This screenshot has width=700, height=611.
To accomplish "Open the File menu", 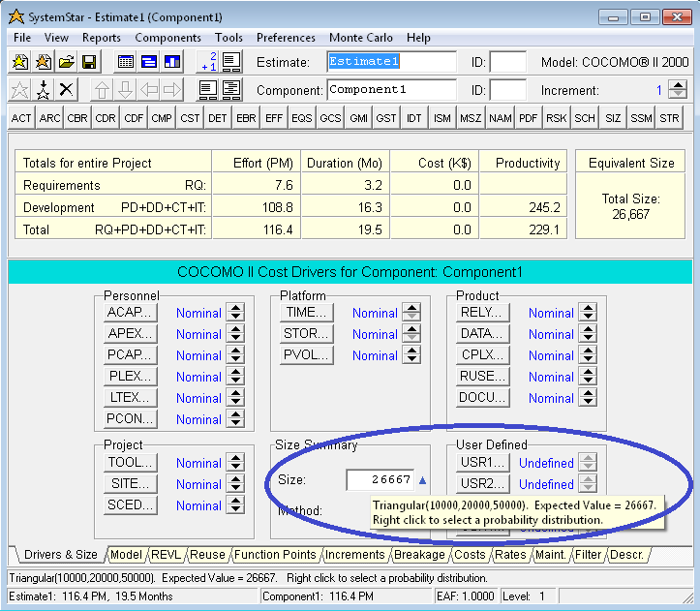I will (22, 38).
